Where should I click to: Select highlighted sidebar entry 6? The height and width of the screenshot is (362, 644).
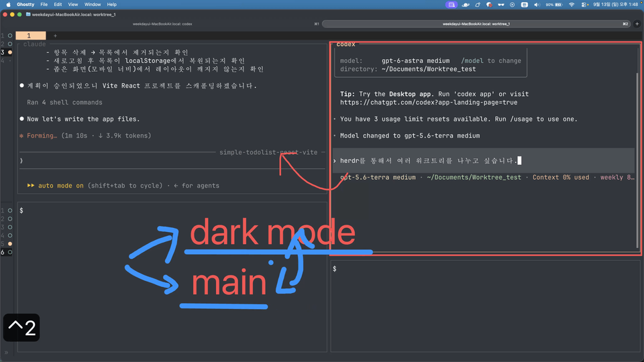click(7, 252)
